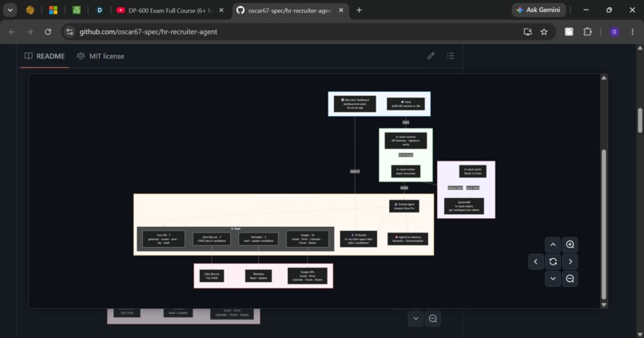Open the white square extension icon

[x=569, y=32]
